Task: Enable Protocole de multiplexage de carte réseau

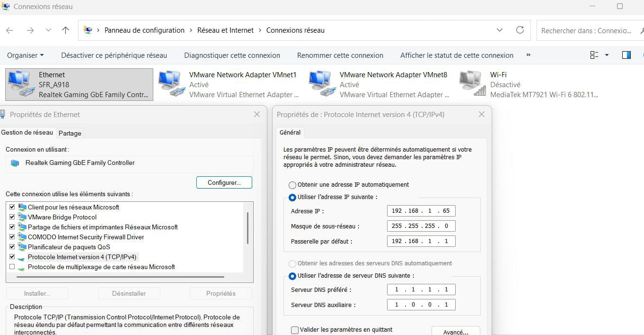Action: tap(12, 267)
